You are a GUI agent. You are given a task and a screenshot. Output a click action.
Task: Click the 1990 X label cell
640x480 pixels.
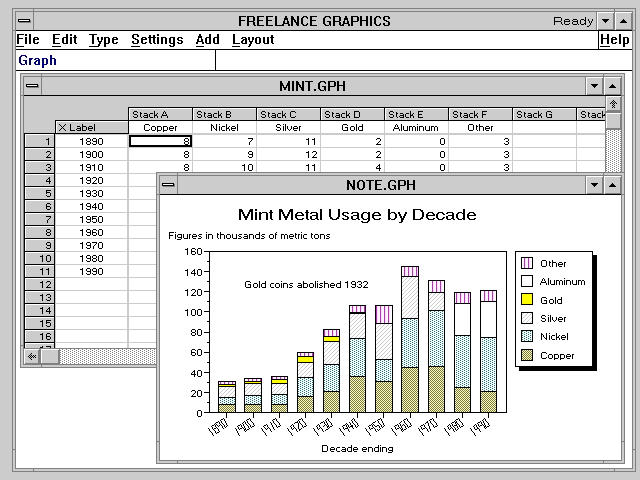click(x=91, y=271)
